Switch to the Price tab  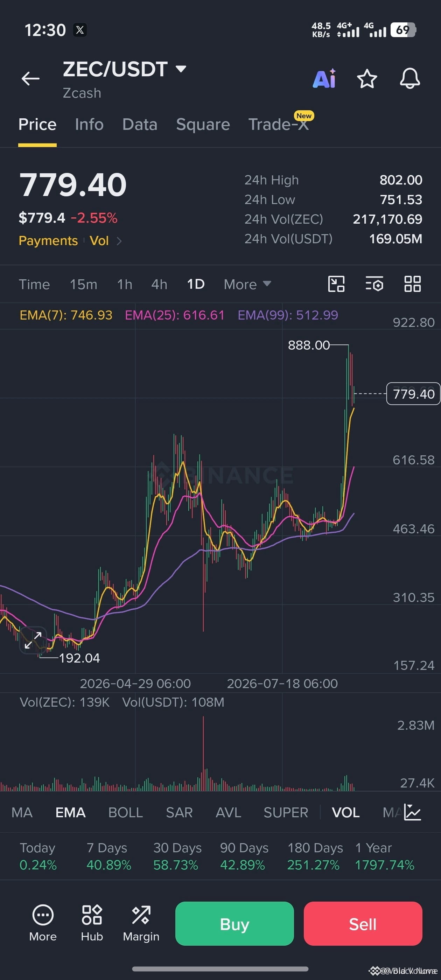pyautogui.click(x=37, y=124)
